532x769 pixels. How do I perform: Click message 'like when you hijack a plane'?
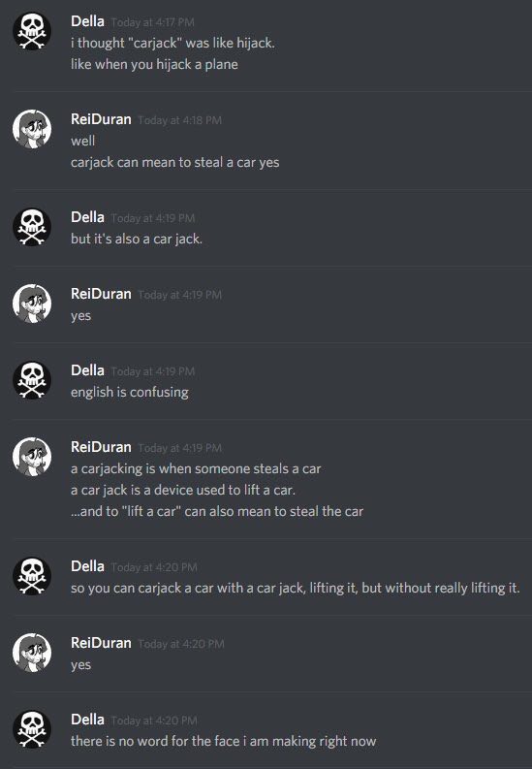coord(154,65)
